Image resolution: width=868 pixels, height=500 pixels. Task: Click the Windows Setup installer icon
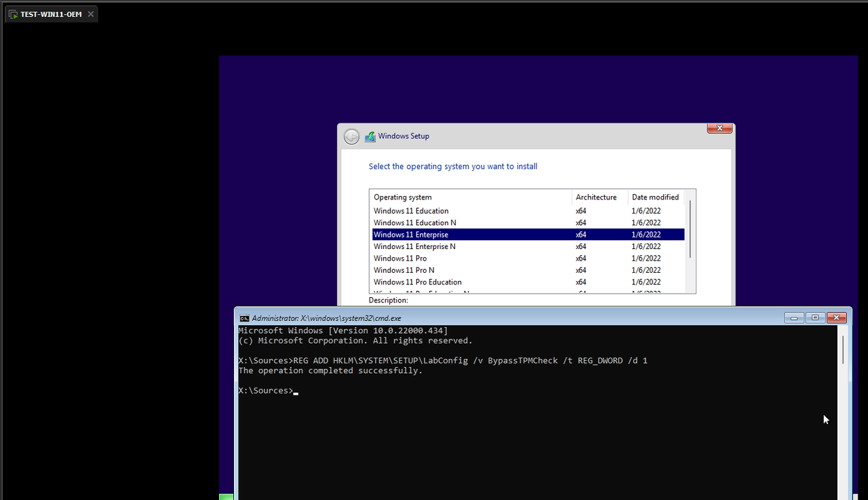370,136
